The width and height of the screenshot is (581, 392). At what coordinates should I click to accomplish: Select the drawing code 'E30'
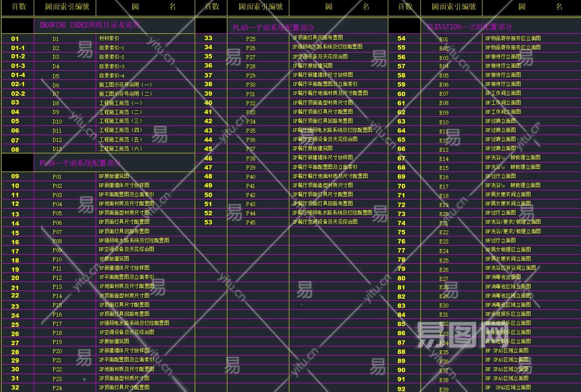[444, 305]
